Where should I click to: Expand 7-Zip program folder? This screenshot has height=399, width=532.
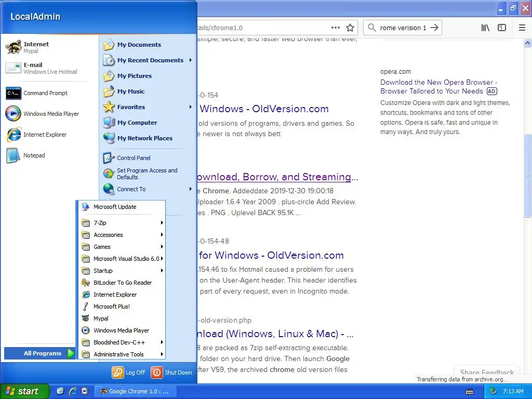122,223
